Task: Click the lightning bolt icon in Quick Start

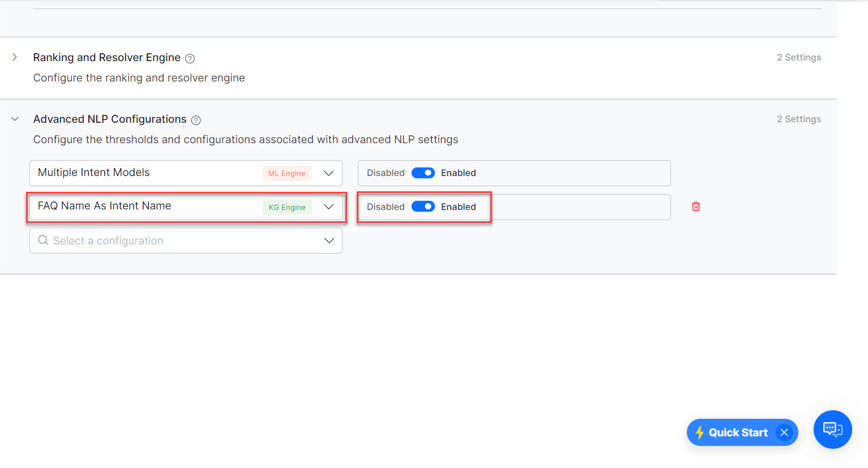Action: 700,432
